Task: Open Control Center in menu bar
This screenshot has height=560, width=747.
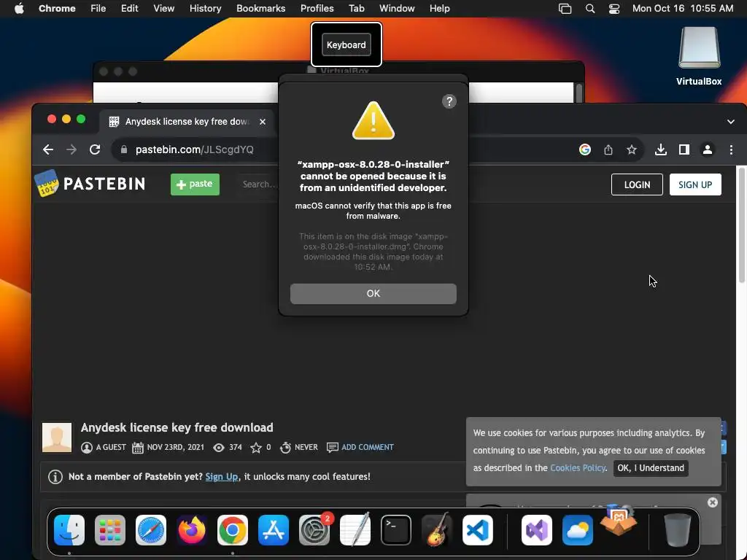Action: click(614, 9)
